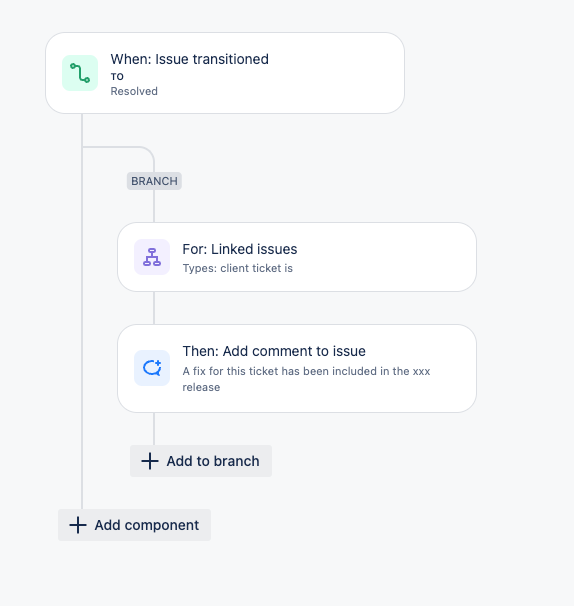Select the empty right side of Linked issues card
574x606 pixels.
point(387,257)
